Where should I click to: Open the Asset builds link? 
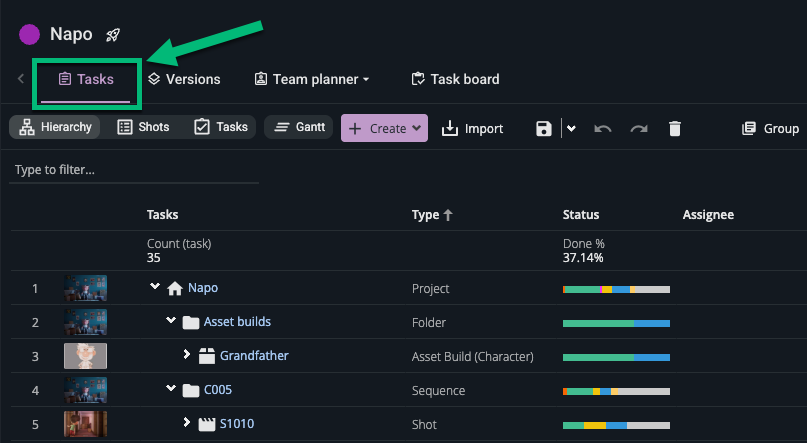coord(237,322)
